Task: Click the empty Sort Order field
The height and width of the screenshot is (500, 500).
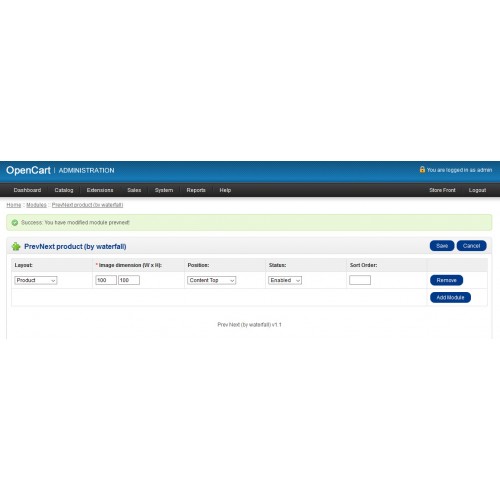Action: [x=360, y=280]
